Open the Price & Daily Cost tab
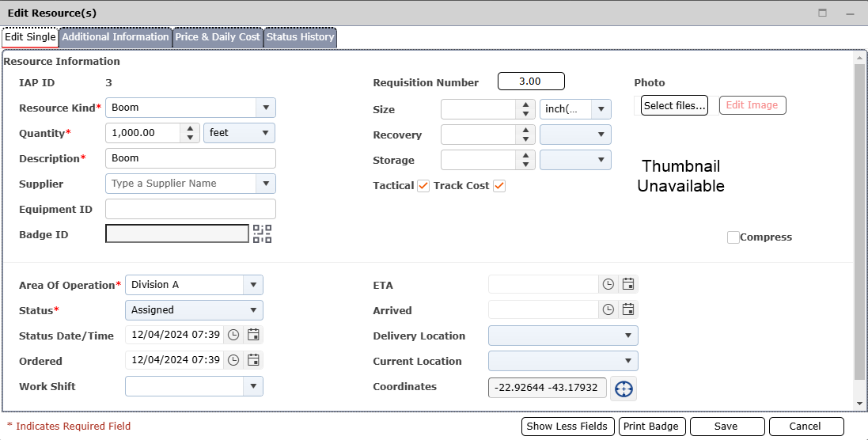868x440 pixels. point(218,37)
